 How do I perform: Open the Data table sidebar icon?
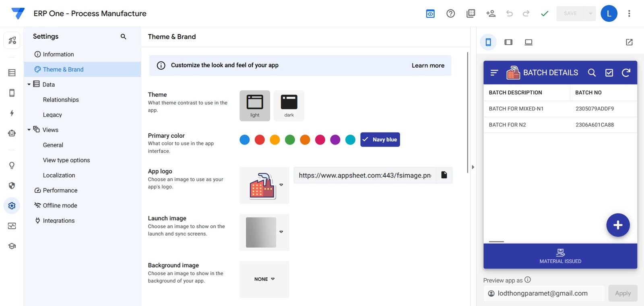tap(12, 73)
